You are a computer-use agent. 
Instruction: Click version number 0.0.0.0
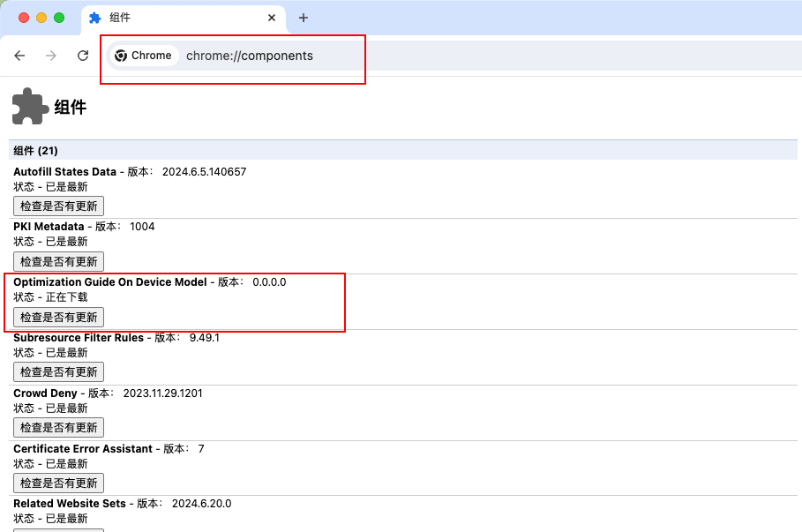point(269,282)
